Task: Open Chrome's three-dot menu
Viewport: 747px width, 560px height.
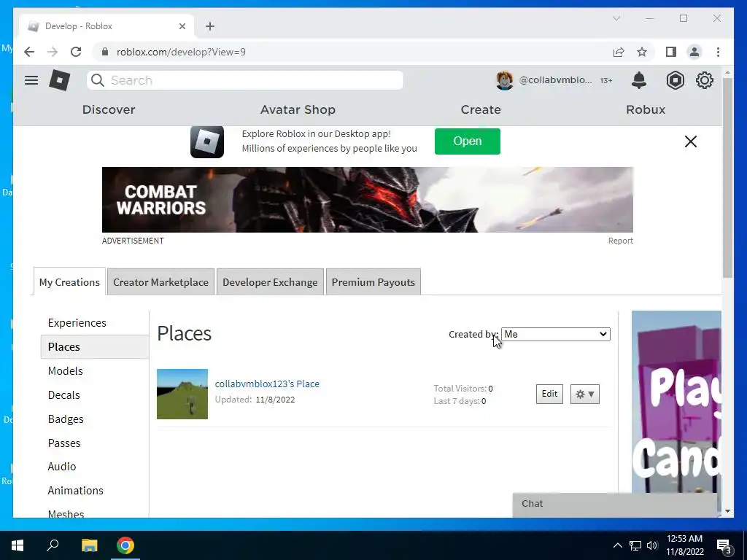Action: pyautogui.click(x=718, y=52)
